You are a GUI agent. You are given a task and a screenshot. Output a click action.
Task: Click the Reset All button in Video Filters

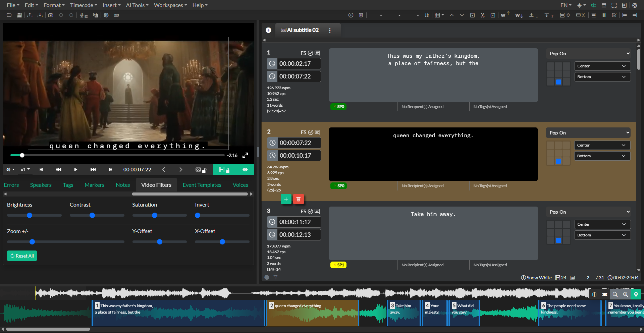[22, 256]
